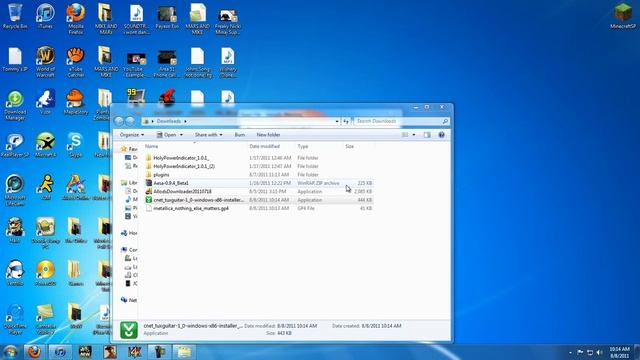Select the aTube Catcher desktop shortcut
Viewport: 640px width, 360px height.
click(76, 62)
